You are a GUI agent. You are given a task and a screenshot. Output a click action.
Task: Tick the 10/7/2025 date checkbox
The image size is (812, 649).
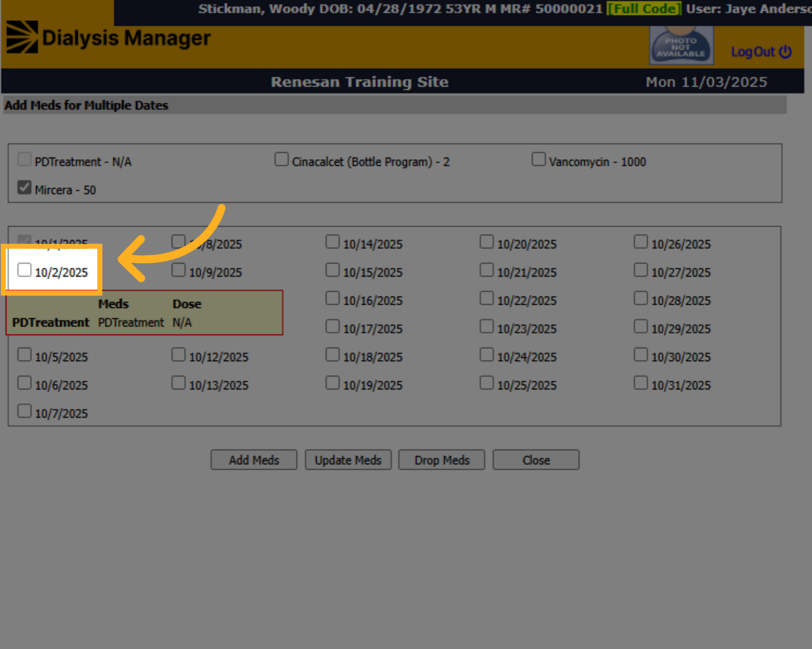pos(25,411)
